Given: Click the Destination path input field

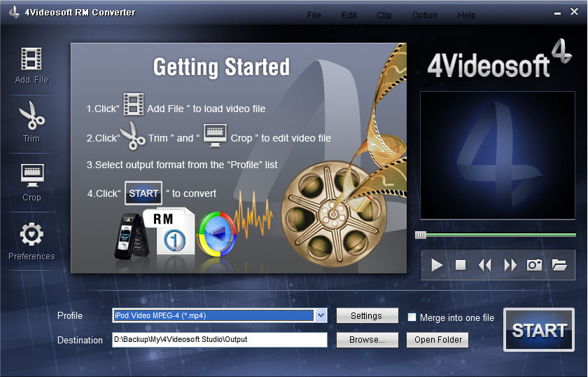Looking at the screenshot, I should pos(219,340).
